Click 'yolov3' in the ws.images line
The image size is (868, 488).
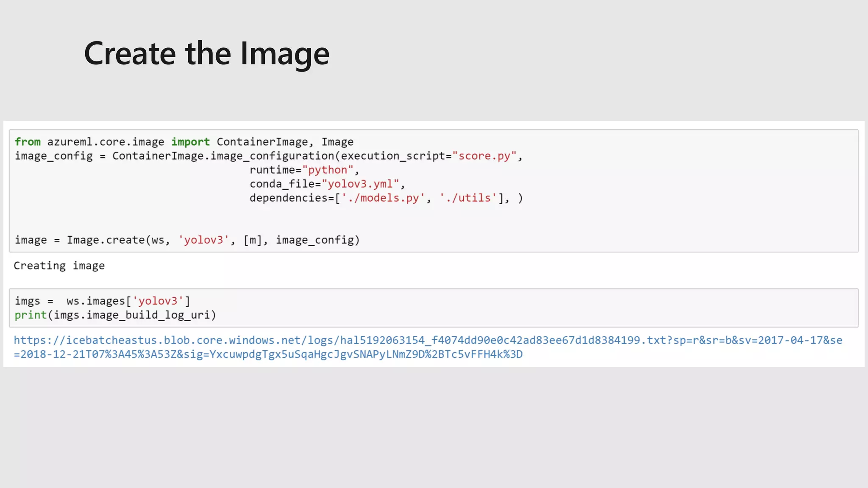(x=158, y=301)
